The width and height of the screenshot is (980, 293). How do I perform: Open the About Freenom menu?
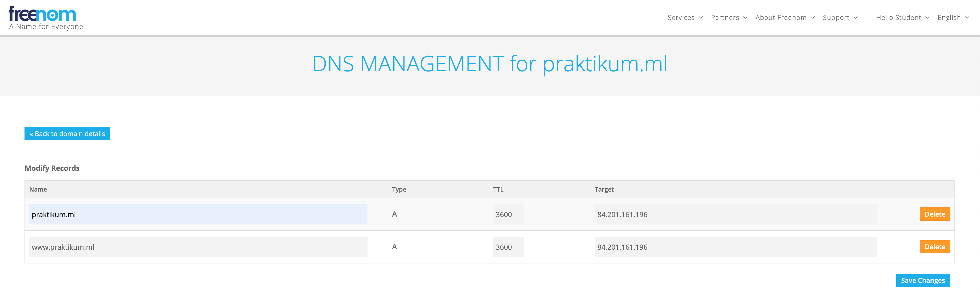pos(785,18)
